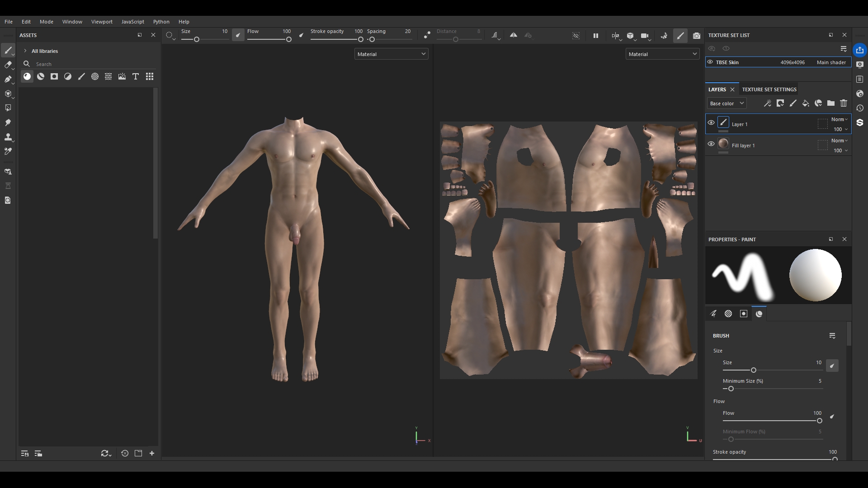The image size is (868, 488).
Task: Adjust the top toolbar Flow slider
Action: [x=269, y=39]
